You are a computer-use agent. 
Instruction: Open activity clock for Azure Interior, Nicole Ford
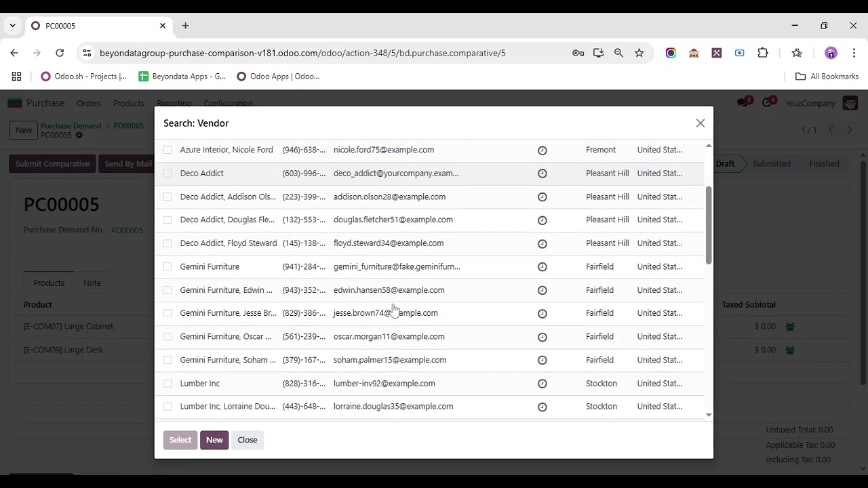pos(542,150)
